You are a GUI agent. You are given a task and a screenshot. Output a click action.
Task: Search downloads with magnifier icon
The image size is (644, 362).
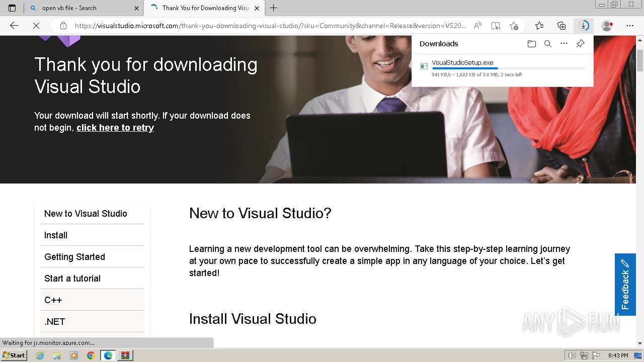tap(548, 44)
